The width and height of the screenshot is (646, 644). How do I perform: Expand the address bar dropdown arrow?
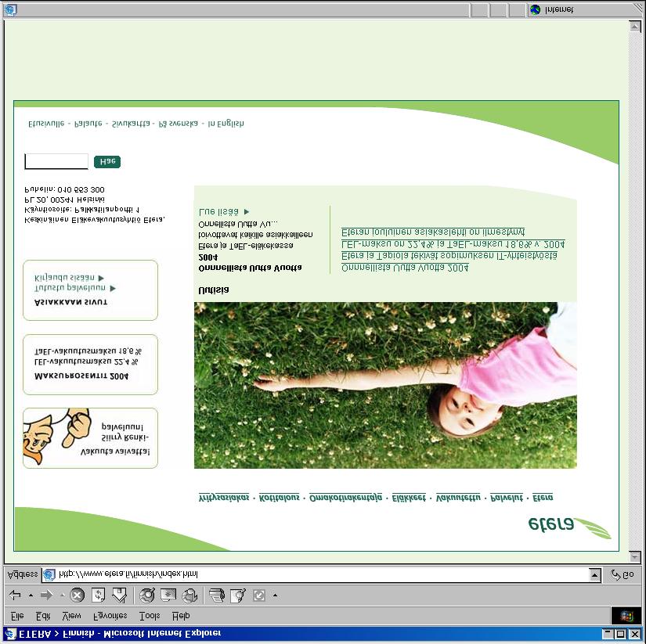[x=595, y=574]
